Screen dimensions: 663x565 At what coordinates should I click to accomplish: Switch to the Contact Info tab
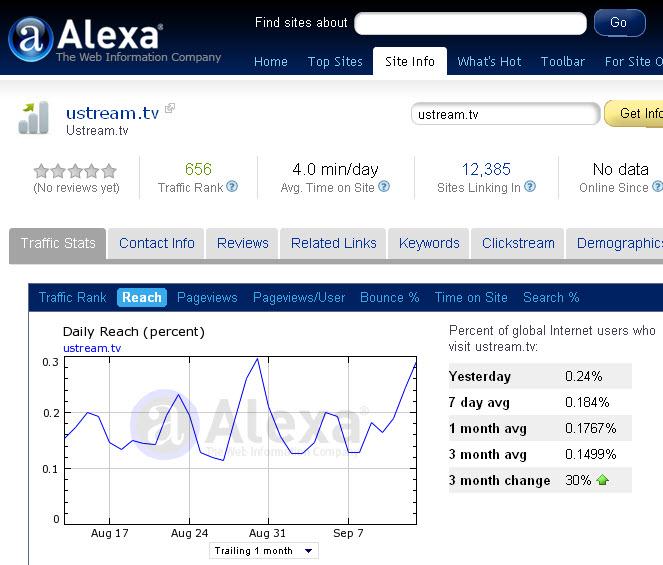coord(157,243)
